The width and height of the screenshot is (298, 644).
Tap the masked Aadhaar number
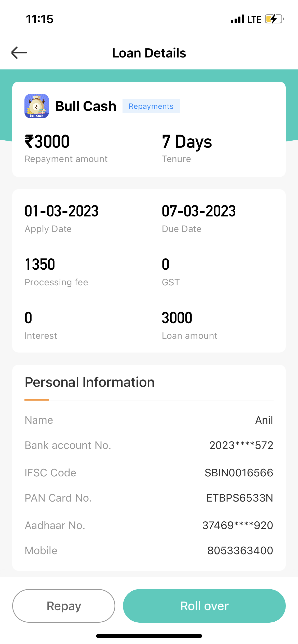[x=237, y=525]
